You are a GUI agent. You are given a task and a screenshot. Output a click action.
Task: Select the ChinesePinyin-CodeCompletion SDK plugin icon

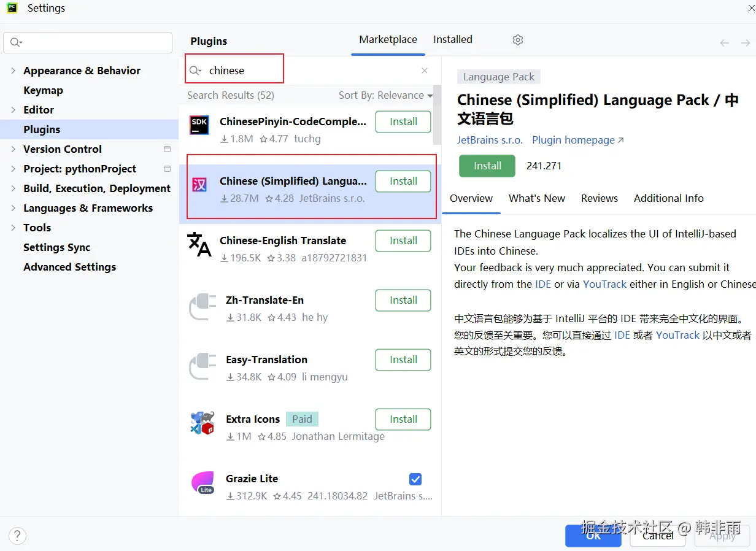click(x=199, y=125)
